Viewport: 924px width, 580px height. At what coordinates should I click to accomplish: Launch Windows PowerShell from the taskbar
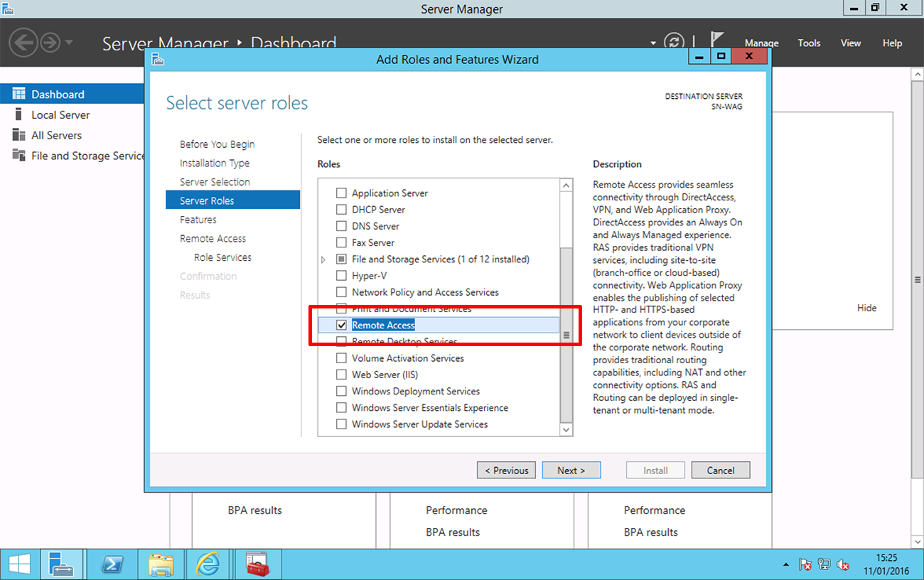coord(111,564)
